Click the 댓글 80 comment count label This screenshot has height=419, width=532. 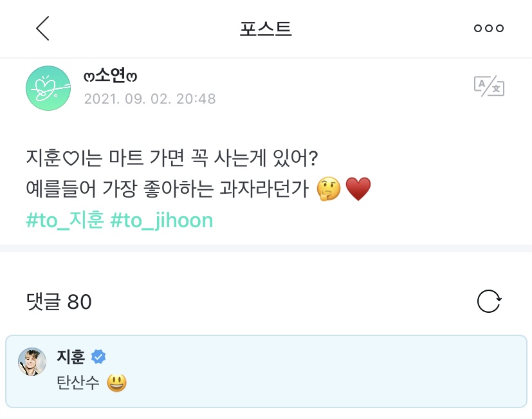click(x=59, y=301)
